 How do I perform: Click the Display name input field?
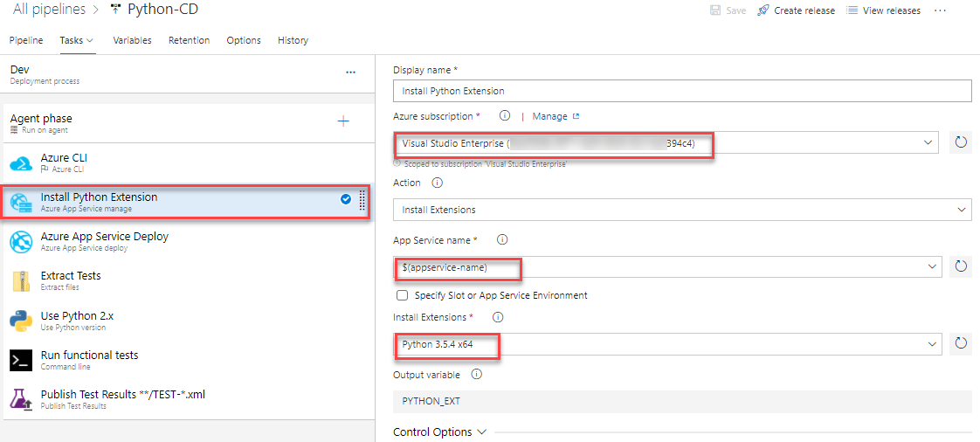tap(682, 91)
